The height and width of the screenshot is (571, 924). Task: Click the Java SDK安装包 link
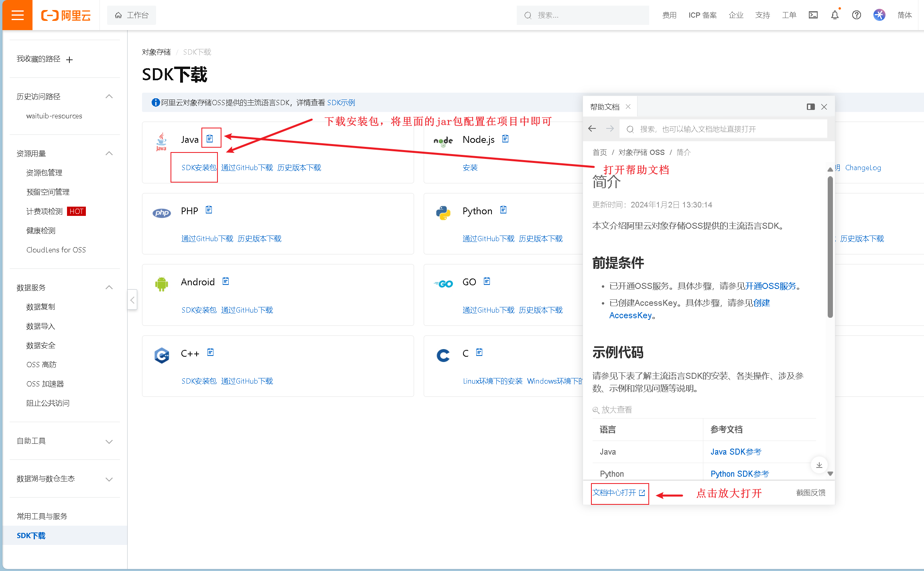click(x=199, y=168)
